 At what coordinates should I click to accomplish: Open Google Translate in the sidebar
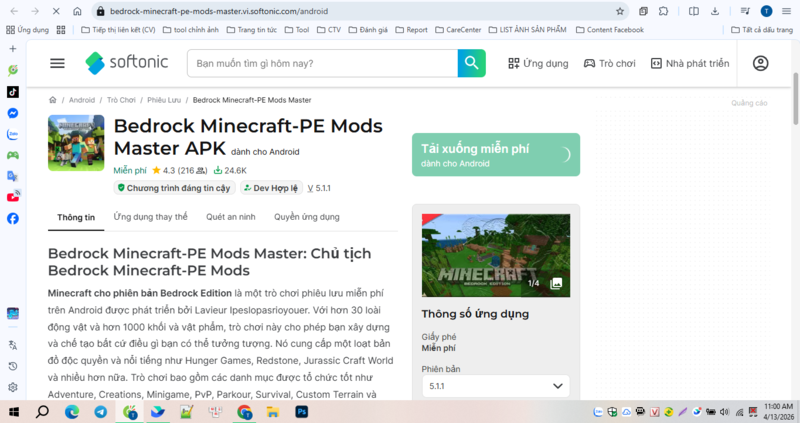click(13, 176)
